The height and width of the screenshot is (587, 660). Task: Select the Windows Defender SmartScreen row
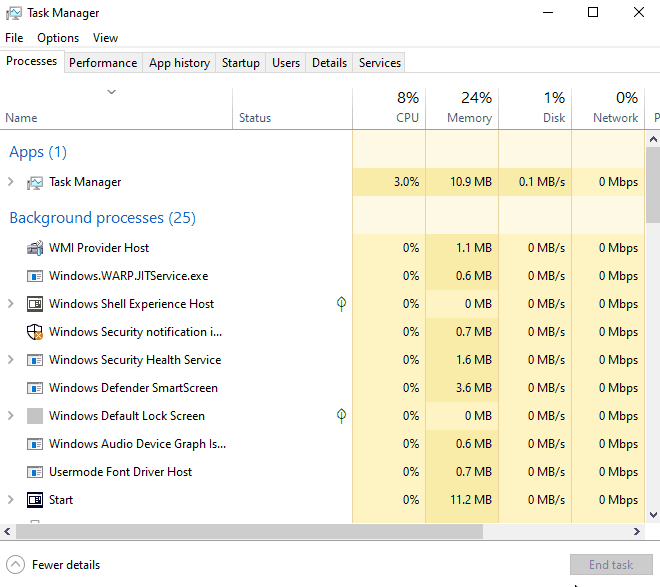(x=322, y=388)
